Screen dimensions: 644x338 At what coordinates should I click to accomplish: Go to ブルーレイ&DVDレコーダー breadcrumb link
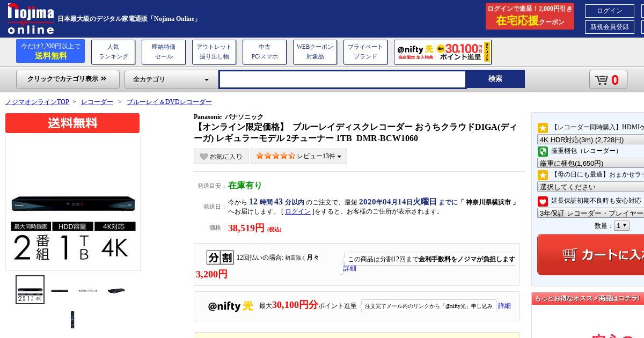[169, 102]
